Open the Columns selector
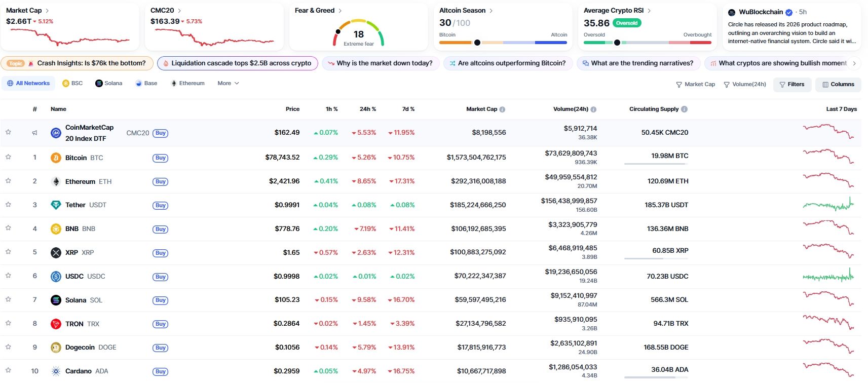The height and width of the screenshot is (383, 868). (838, 85)
